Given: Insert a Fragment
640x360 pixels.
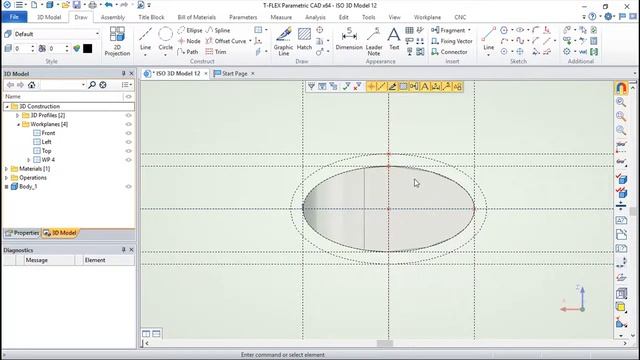Looking at the screenshot, I should click(448, 30).
